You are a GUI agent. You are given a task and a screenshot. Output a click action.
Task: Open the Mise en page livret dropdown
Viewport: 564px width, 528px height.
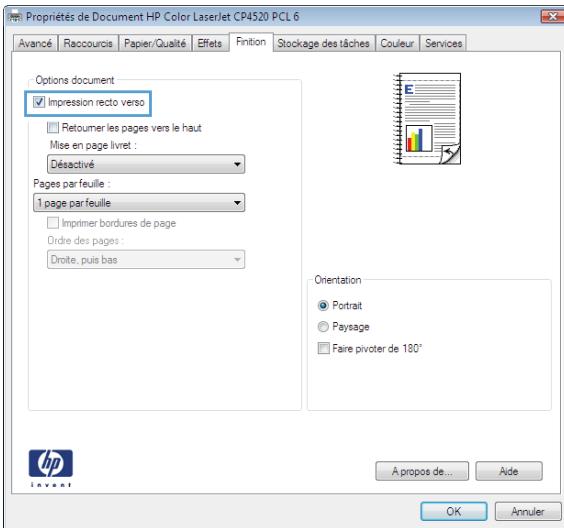click(x=146, y=164)
